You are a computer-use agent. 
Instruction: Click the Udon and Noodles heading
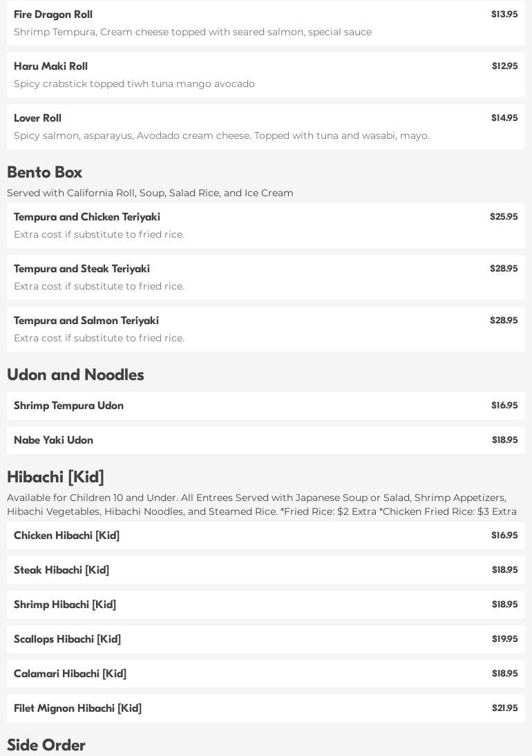pos(75,375)
